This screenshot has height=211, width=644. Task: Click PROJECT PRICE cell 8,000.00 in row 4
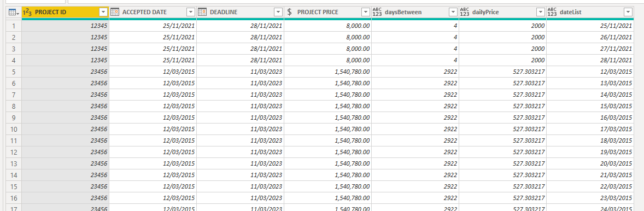[x=328, y=60]
